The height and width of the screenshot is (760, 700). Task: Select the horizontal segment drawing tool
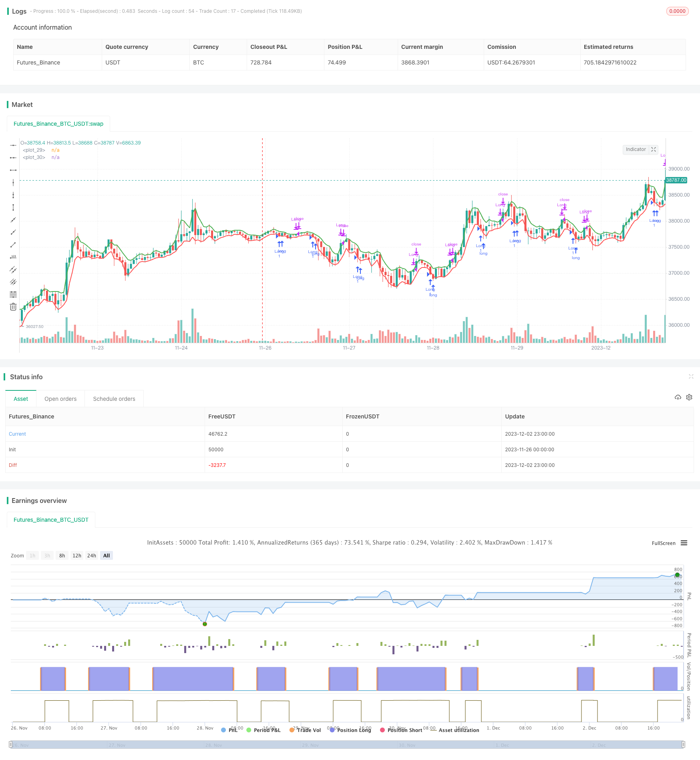[13, 170]
